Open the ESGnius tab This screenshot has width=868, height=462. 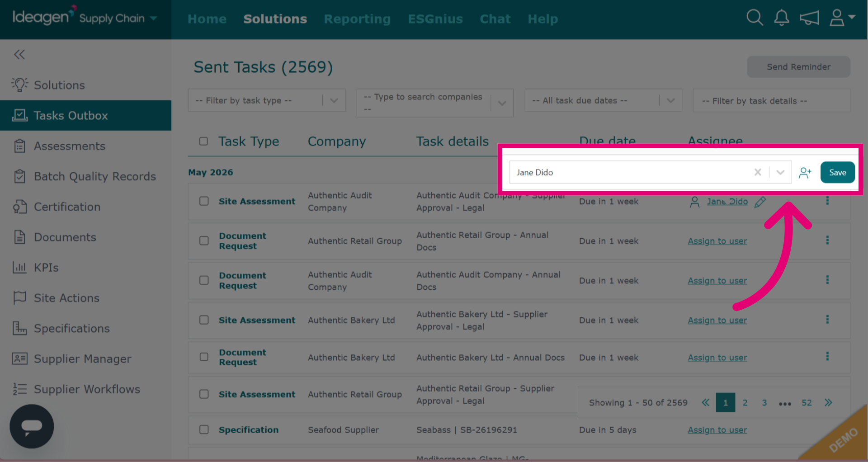pyautogui.click(x=435, y=19)
